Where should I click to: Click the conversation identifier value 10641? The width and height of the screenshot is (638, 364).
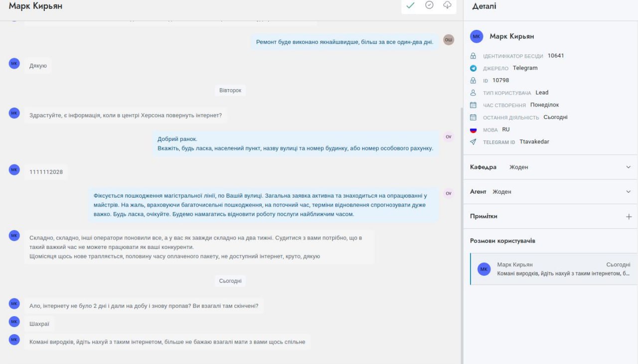coord(556,56)
